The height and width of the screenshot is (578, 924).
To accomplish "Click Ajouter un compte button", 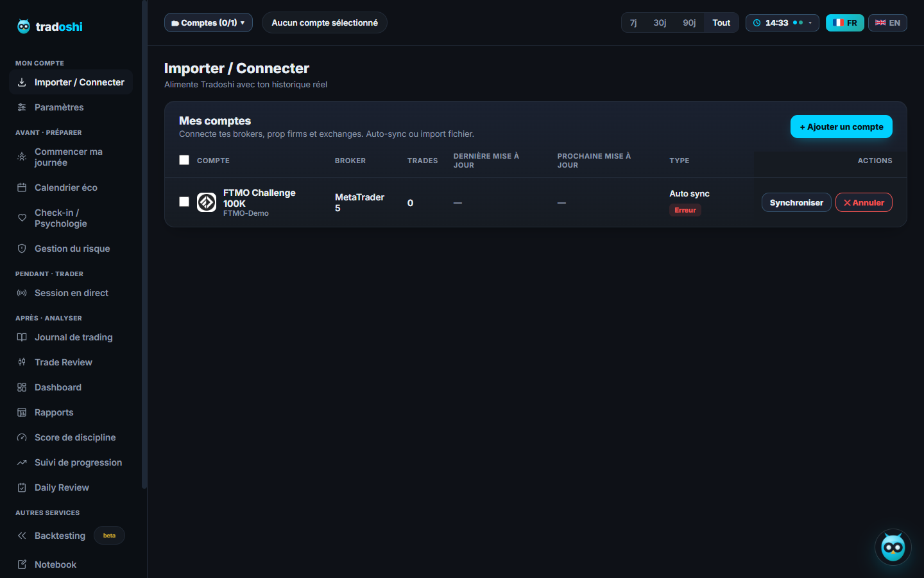I will point(841,127).
